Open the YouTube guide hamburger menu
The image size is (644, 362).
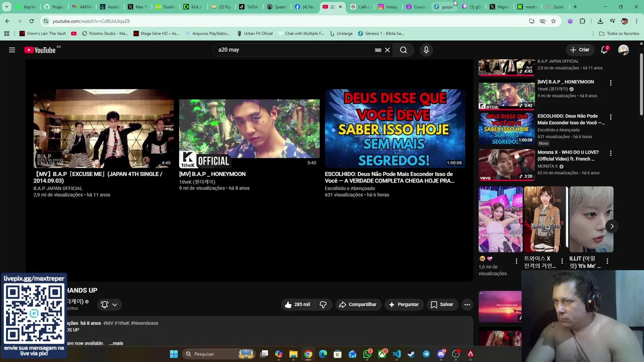12,50
